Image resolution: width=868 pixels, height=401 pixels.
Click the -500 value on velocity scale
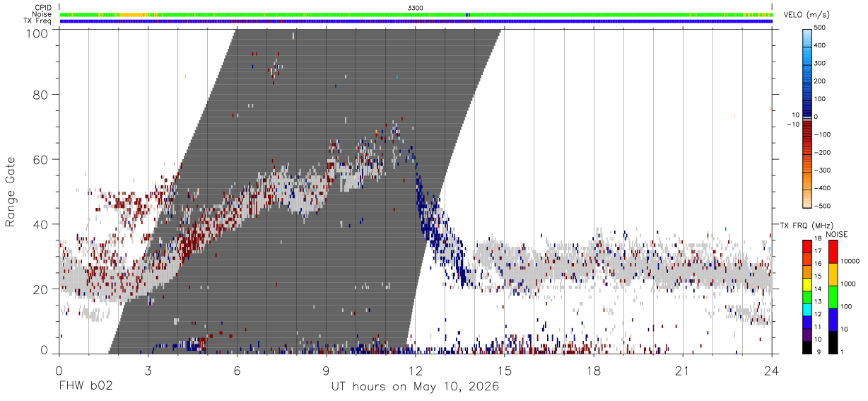coord(822,206)
